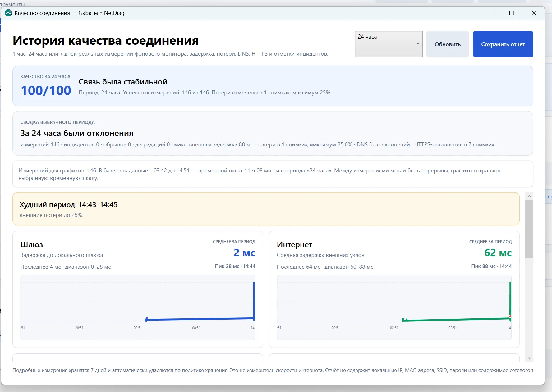
Task: Click the page title История качества соединения
Action: pyautogui.click(x=106, y=41)
